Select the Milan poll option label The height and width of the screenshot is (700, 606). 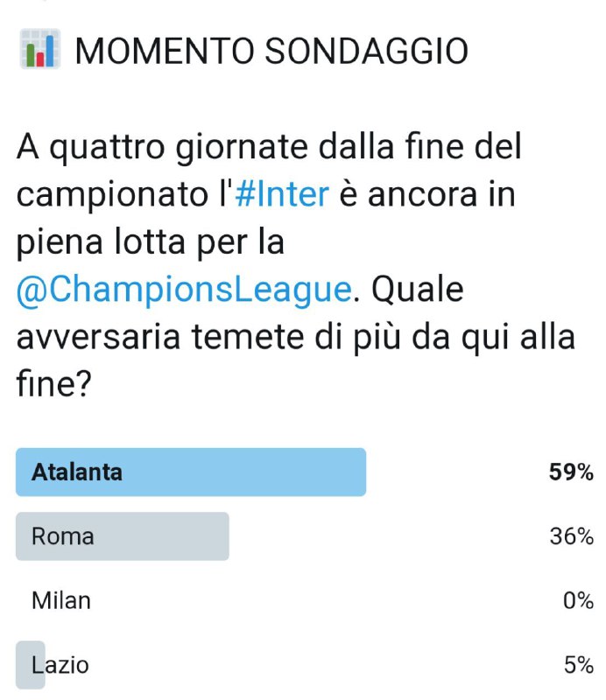coord(61,600)
